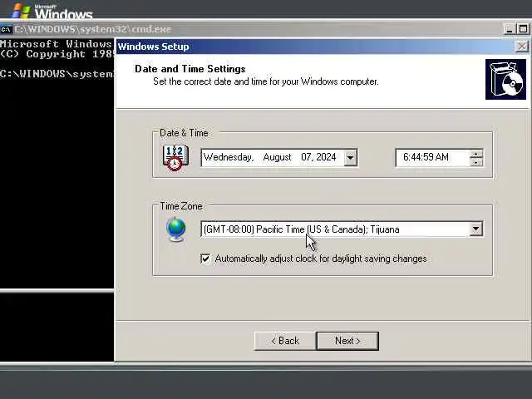Click the setup box and CD icon

[505, 80]
